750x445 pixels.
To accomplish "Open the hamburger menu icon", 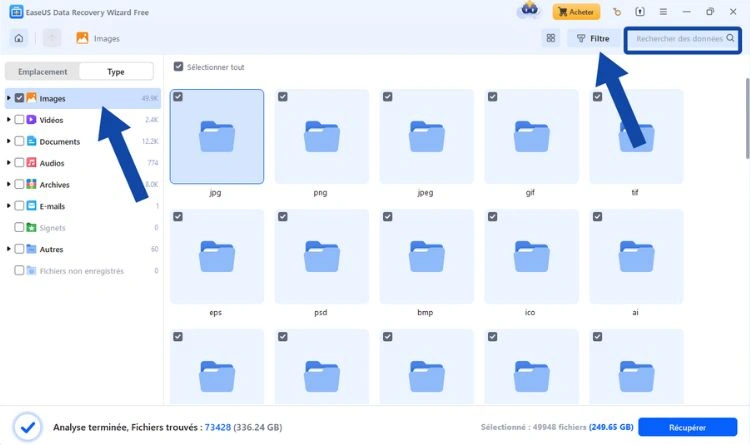I will [x=663, y=12].
